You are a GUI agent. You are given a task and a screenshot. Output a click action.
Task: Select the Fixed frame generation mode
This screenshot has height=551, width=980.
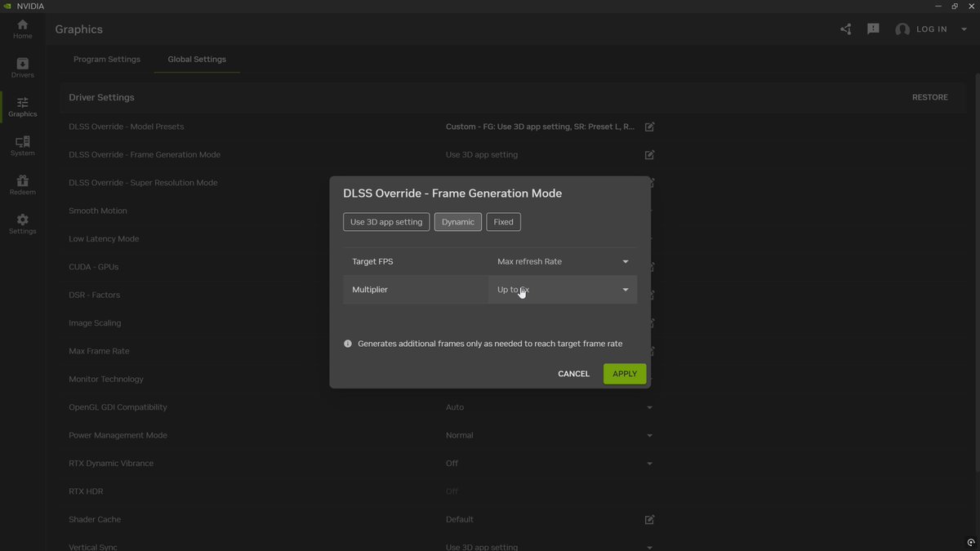click(x=504, y=222)
